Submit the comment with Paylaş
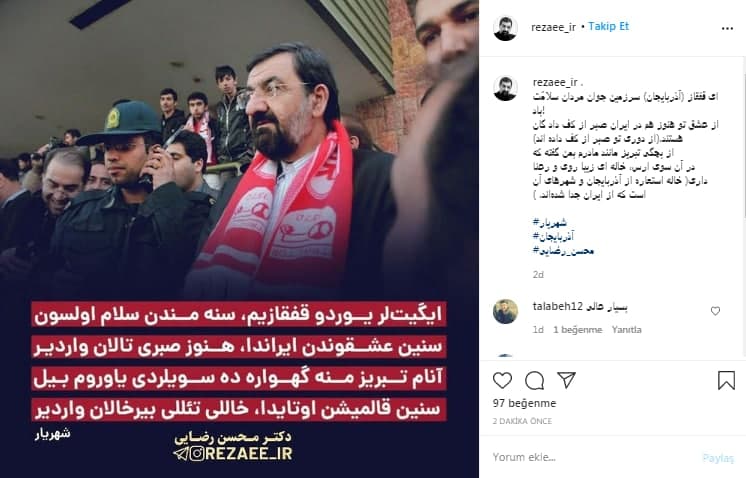 [718, 458]
